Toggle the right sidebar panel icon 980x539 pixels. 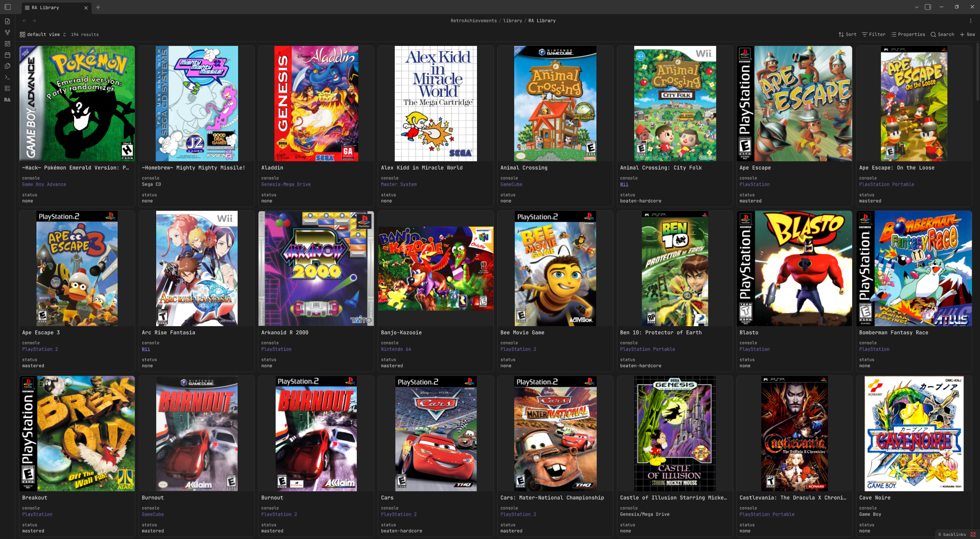[928, 7]
